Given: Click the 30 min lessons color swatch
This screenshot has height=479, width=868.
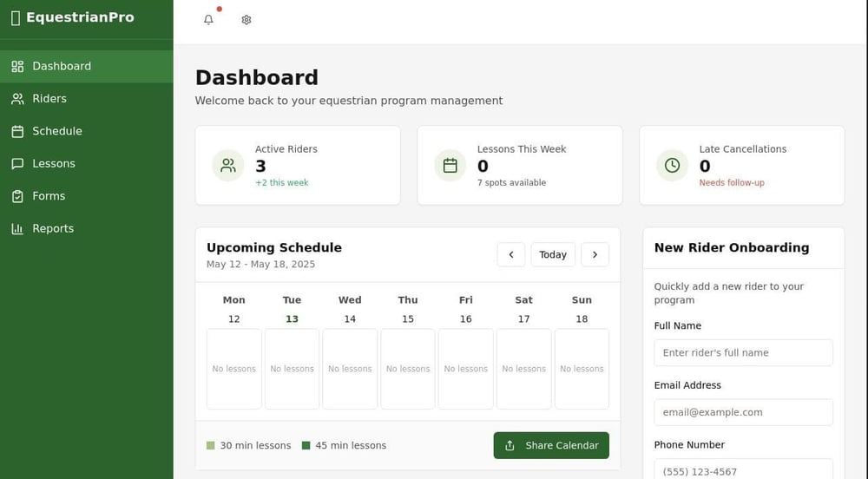Looking at the screenshot, I should [210, 445].
